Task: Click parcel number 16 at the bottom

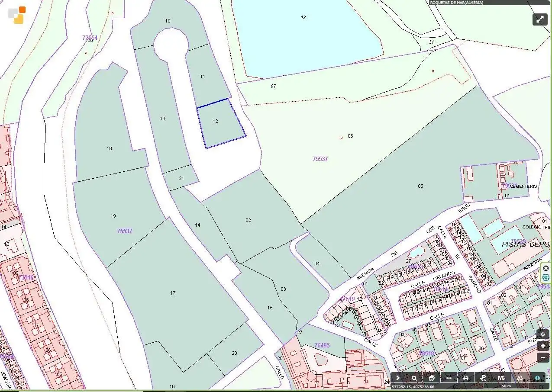Action: [172, 386]
